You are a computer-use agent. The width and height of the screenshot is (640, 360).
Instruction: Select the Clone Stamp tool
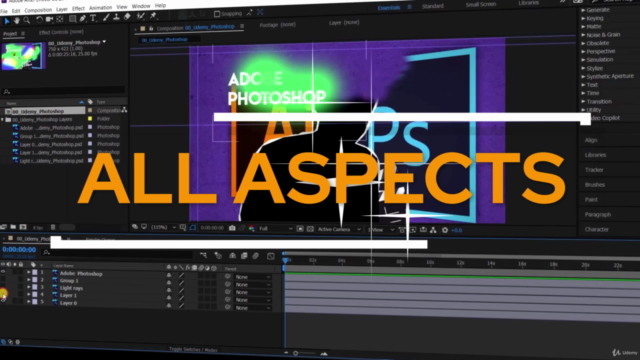click(116, 17)
